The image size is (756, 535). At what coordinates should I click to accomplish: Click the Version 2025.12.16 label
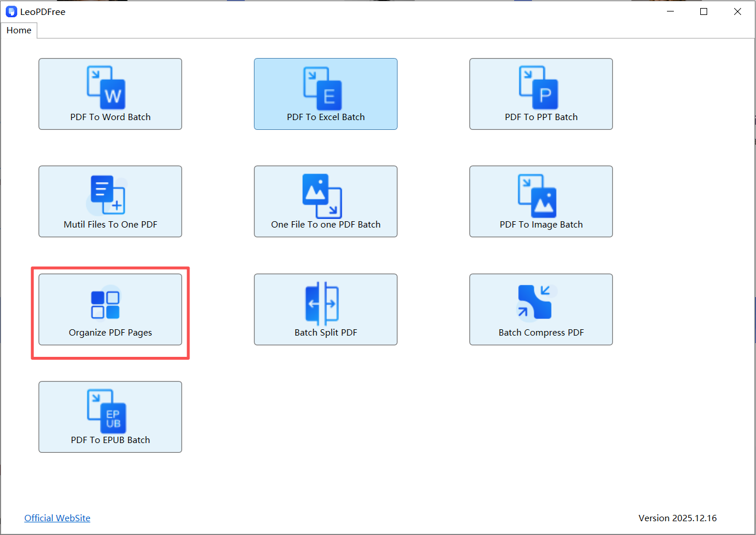(x=678, y=518)
